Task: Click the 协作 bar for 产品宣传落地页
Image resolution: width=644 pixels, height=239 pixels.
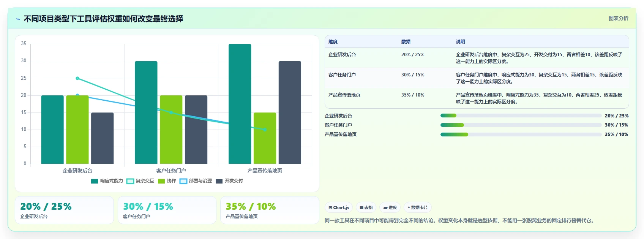Action: pos(265,138)
